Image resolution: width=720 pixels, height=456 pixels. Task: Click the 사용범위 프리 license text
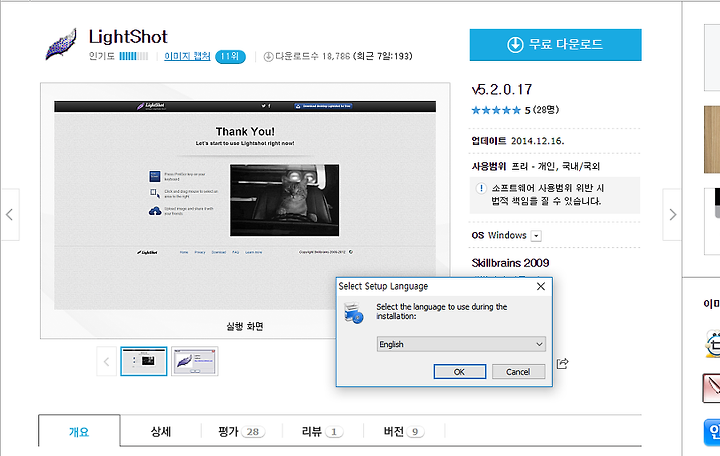tap(535, 166)
